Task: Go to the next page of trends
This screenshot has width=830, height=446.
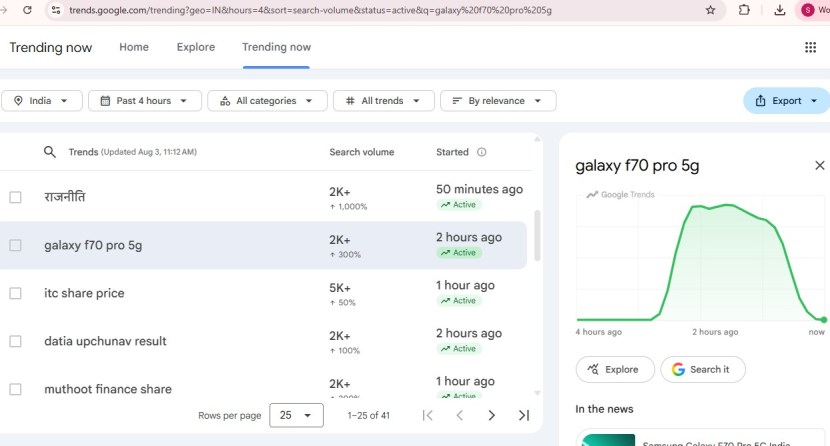Action: click(491, 415)
